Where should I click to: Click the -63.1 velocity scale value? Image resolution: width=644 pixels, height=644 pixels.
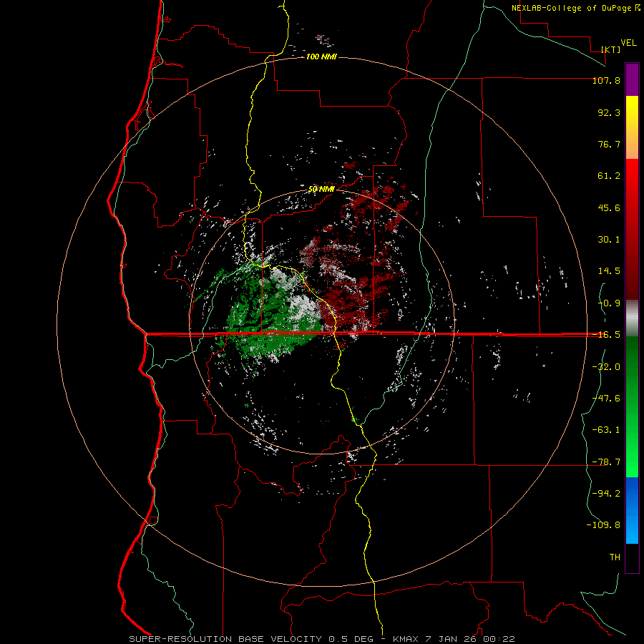606,430
